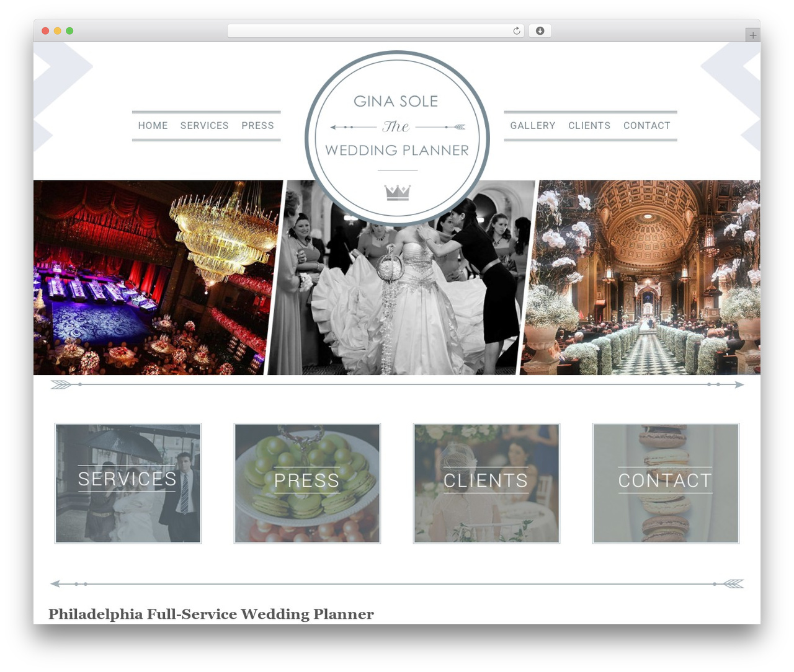This screenshot has width=794, height=672.
Task: Open the Contact tile with stacked macarons
Action: pos(666,483)
